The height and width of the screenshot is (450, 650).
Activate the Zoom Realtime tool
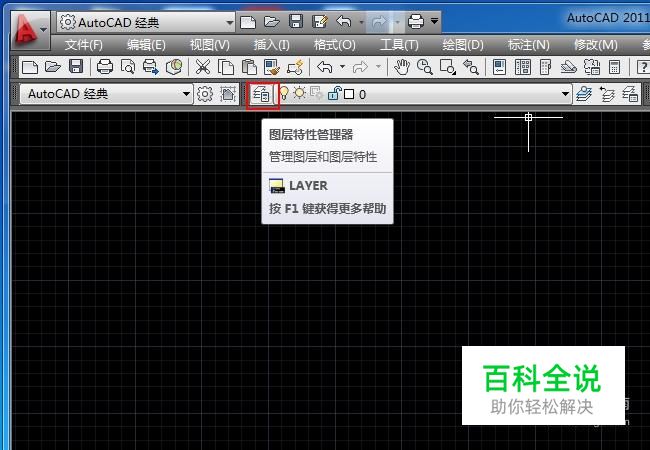click(x=425, y=67)
